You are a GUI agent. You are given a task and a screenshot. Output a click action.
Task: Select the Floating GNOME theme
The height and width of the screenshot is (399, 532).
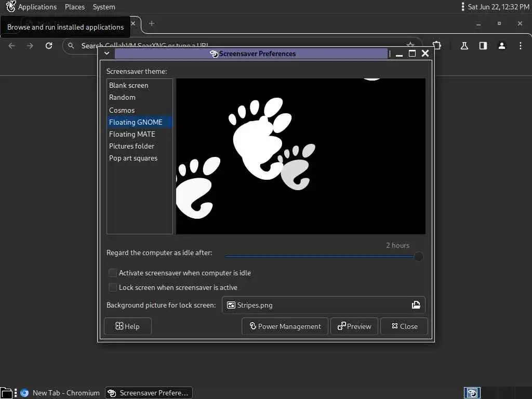point(139,122)
